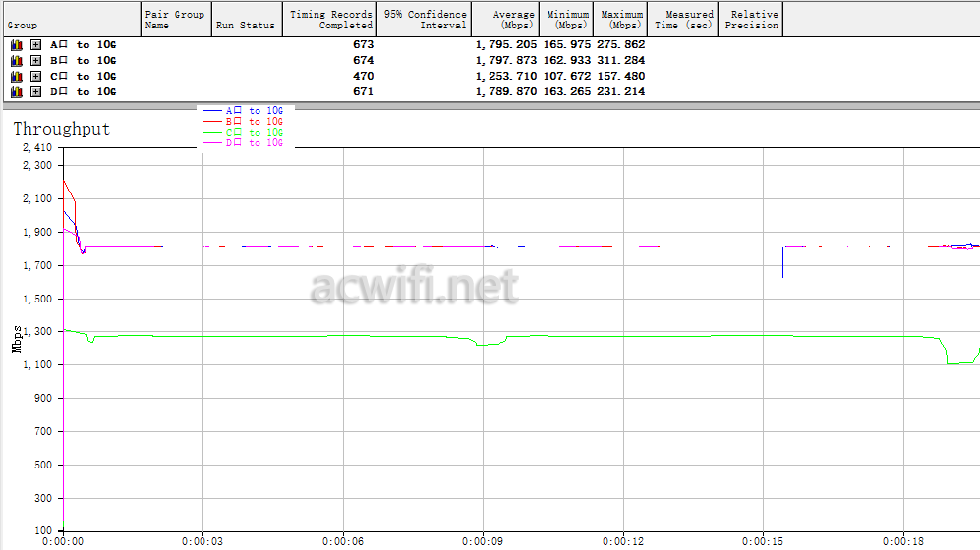980x550 pixels.
Task: Click the Throughput chart title
Action: click(x=61, y=129)
